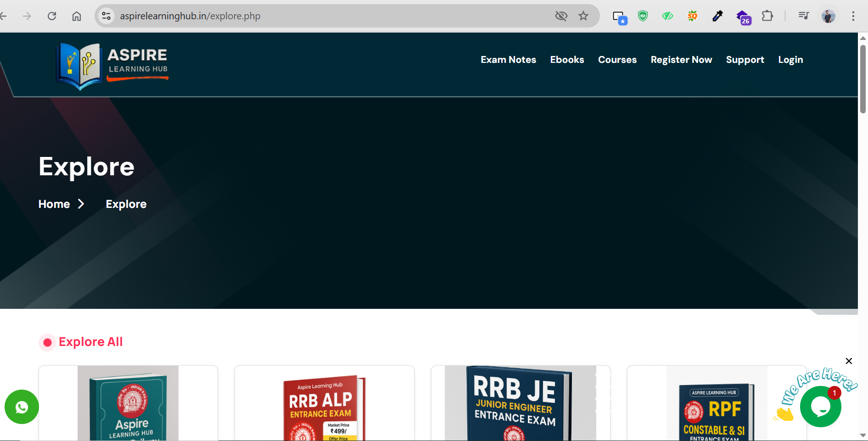
Task: Go to the Ebooks nav item
Action: pyautogui.click(x=567, y=60)
